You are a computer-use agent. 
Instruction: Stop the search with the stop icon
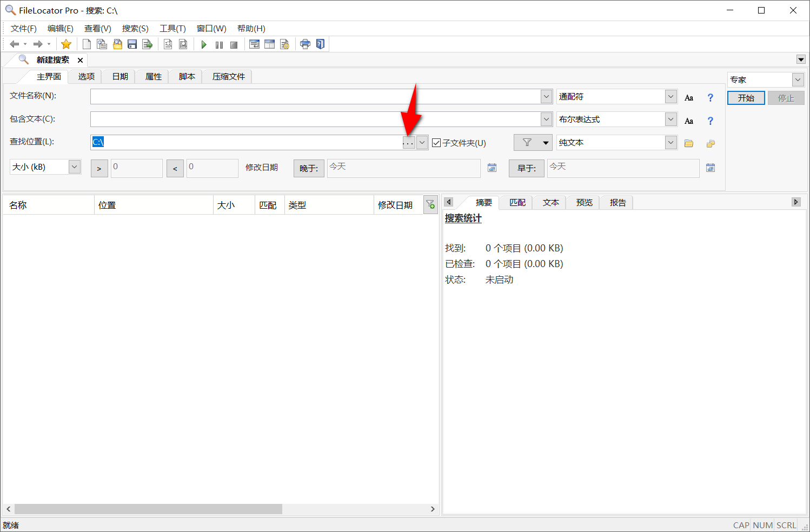[234, 44]
